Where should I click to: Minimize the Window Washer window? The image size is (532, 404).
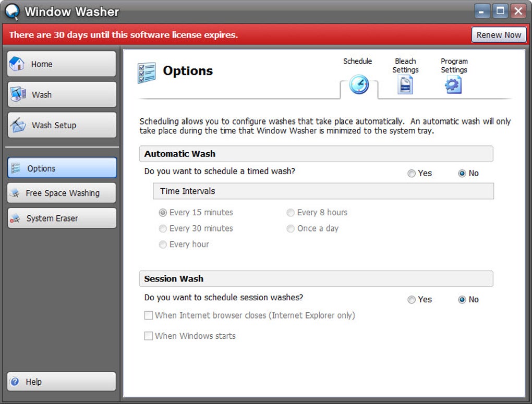[481, 11]
